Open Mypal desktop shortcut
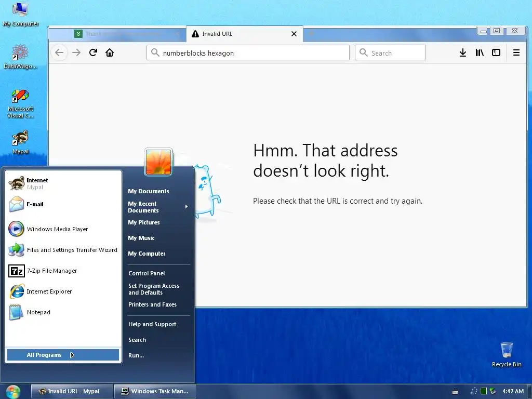532x399 pixels. click(x=20, y=142)
